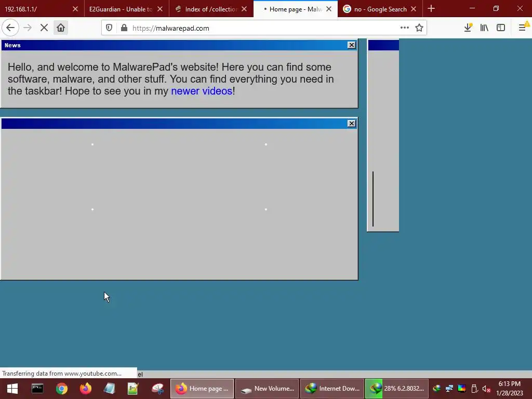Select the Home page - Malware tab

296,9
